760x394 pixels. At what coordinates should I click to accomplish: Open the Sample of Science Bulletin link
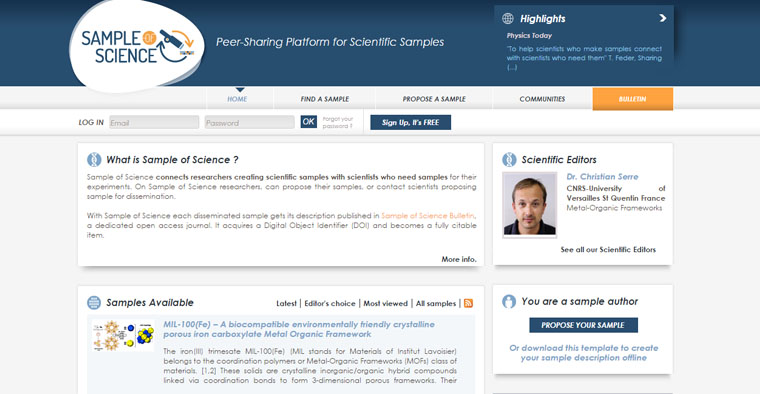(x=428, y=216)
